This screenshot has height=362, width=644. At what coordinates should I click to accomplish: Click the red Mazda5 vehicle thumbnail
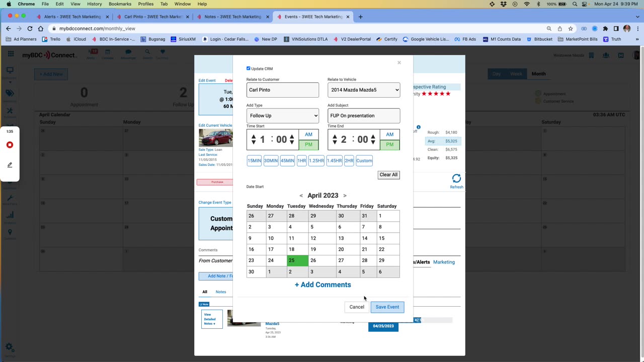[x=216, y=138]
